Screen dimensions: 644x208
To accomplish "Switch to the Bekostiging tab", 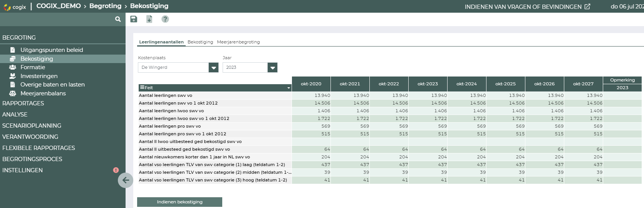I will tap(200, 42).
